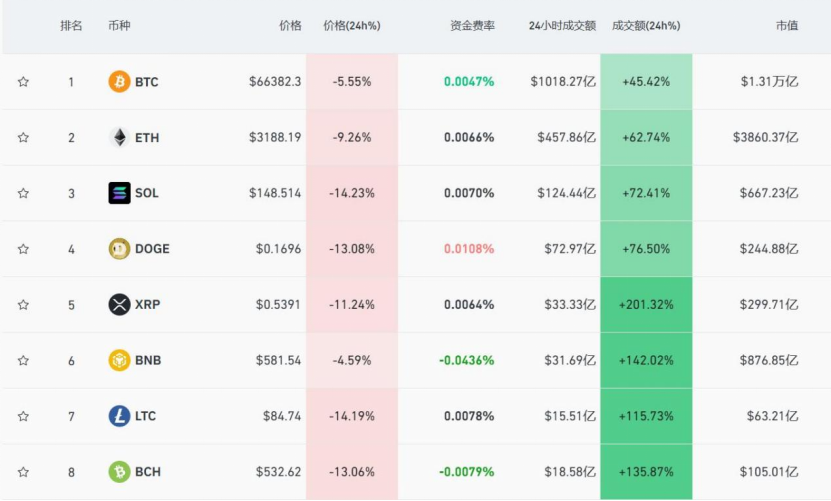Sort by 币种 column header

(x=119, y=25)
